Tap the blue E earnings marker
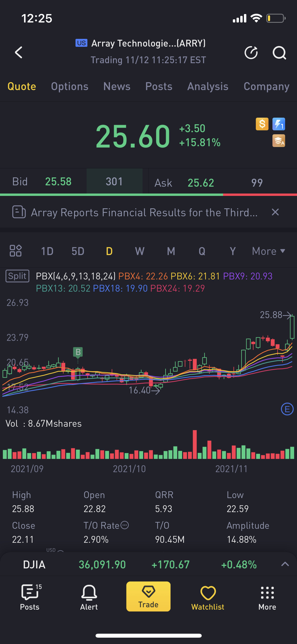This screenshot has height=644, width=297. [287, 409]
